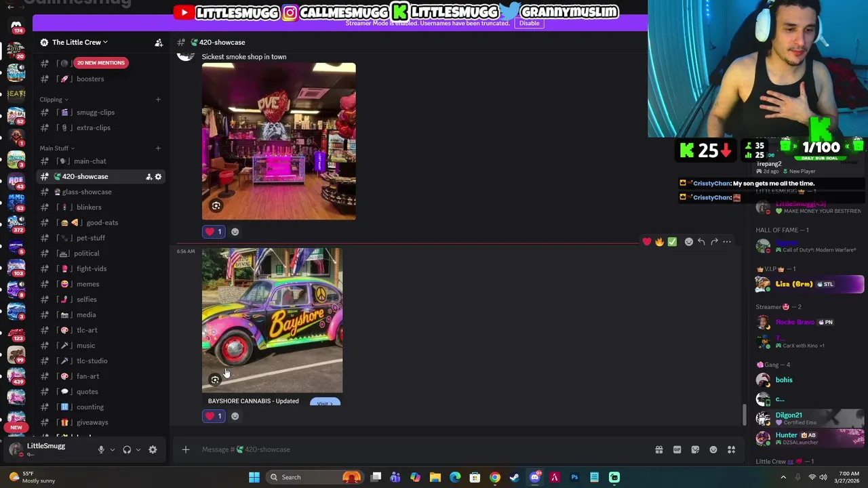Open microphone input options arrow

click(113, 449)
